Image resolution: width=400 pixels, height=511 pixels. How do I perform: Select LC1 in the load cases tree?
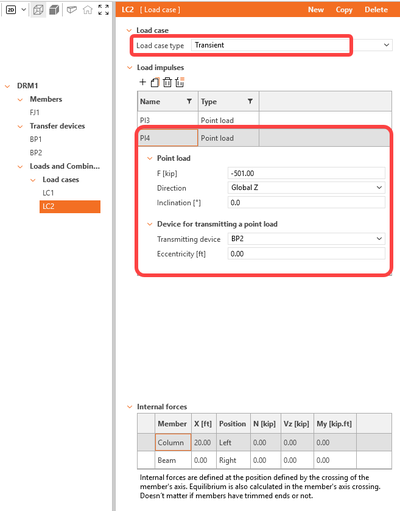(x=48, y=193)
